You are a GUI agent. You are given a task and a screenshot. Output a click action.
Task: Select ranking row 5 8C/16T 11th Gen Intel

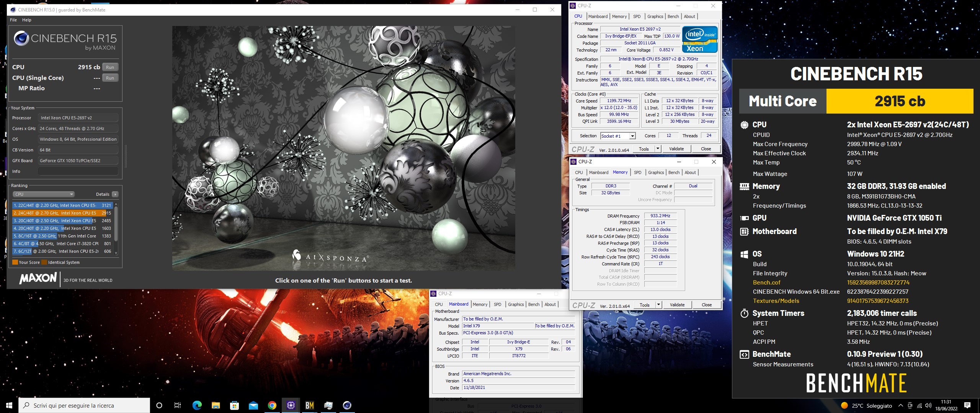(x=62, y=236)
